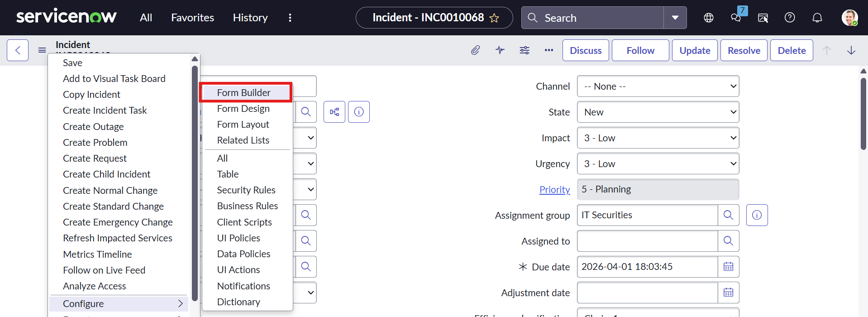Click the globe scope selector icon

[x=709, y=18]
